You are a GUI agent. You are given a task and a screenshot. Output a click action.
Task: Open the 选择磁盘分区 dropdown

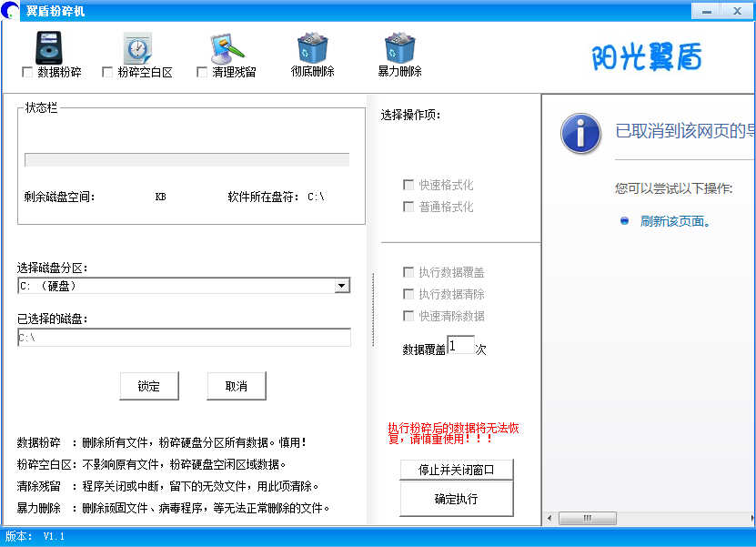[x=342, y=286]
